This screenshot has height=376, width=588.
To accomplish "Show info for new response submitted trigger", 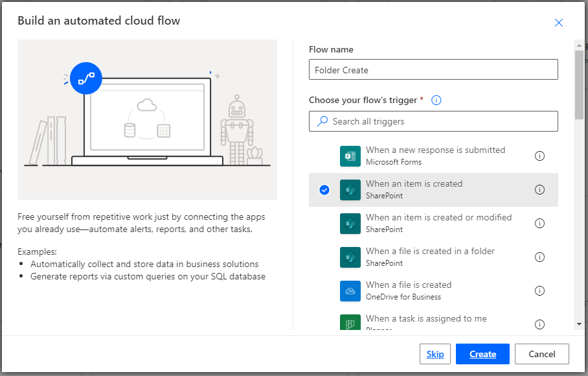I will (x=539, y=156).
